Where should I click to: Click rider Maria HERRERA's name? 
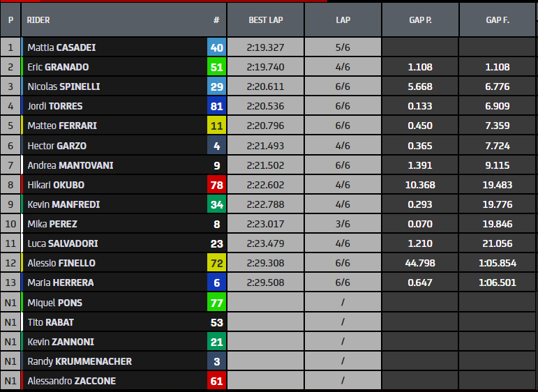(61, 282)
